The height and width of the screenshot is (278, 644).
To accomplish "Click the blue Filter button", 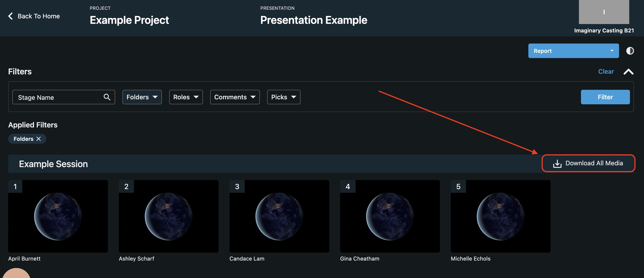I will 605,97.
